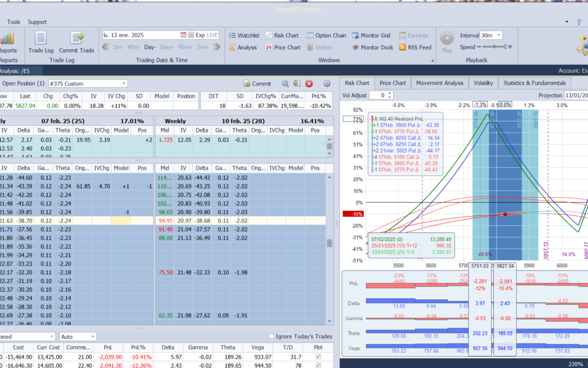Click the Speed slider plus end
Image resolution: width=588 pixels, height=368 pixels.
(x=510, y=47)
